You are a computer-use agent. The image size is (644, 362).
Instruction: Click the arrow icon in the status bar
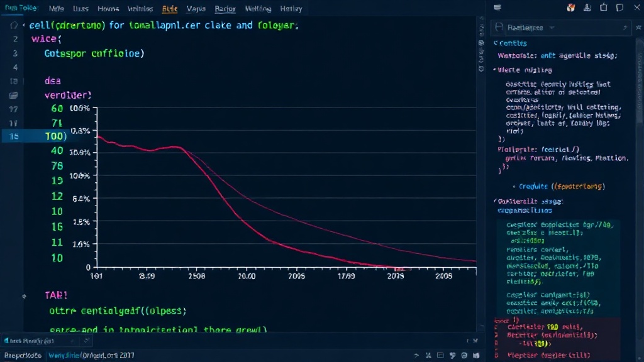[x=416, y=356]
